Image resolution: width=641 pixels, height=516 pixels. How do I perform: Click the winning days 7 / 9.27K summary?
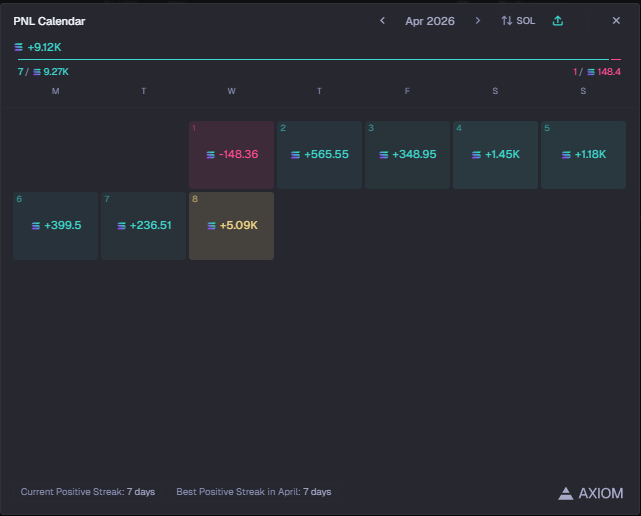43,72
